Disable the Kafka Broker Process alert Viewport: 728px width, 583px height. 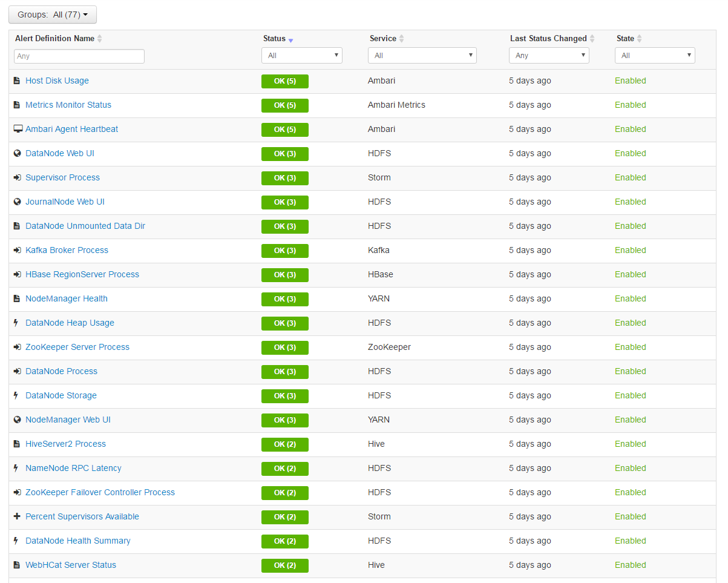pyautogui.click(x=630, y=250)
